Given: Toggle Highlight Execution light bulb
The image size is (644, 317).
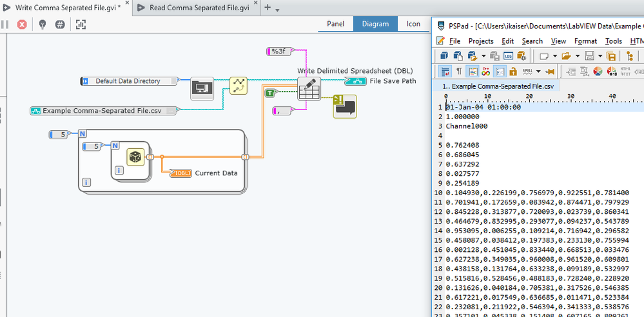Looking at the screenshot, I should point(42,24).
